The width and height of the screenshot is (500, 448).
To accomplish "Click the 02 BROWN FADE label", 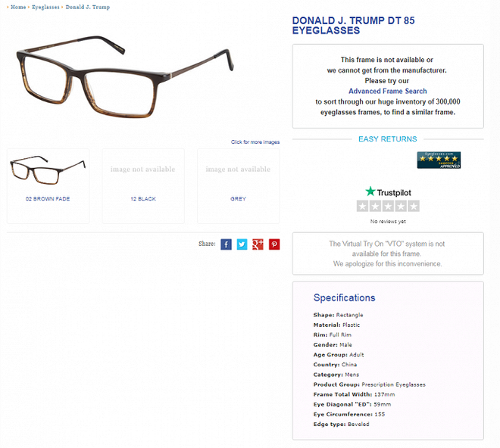I will coord(48,199).
